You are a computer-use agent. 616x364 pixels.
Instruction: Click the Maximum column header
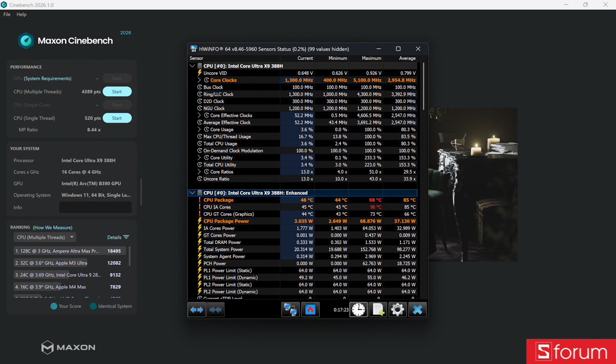coord(372,58)
